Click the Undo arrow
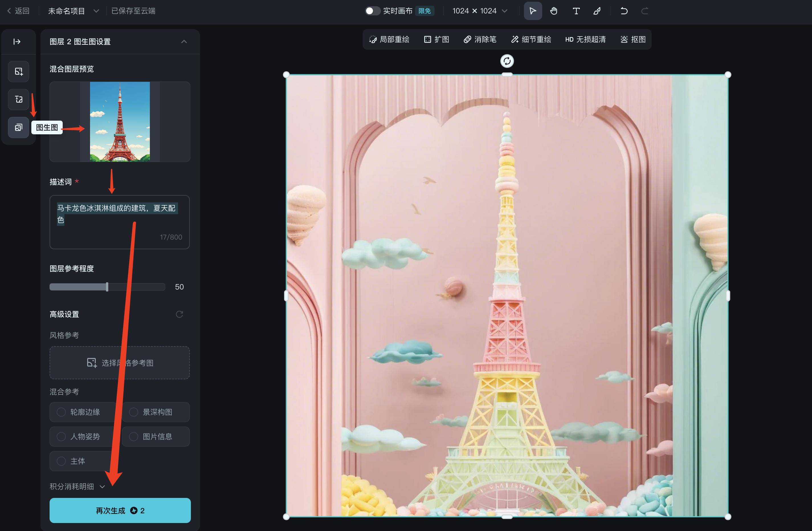The height and width of the screenshot is (531, 812). [624, 11]
